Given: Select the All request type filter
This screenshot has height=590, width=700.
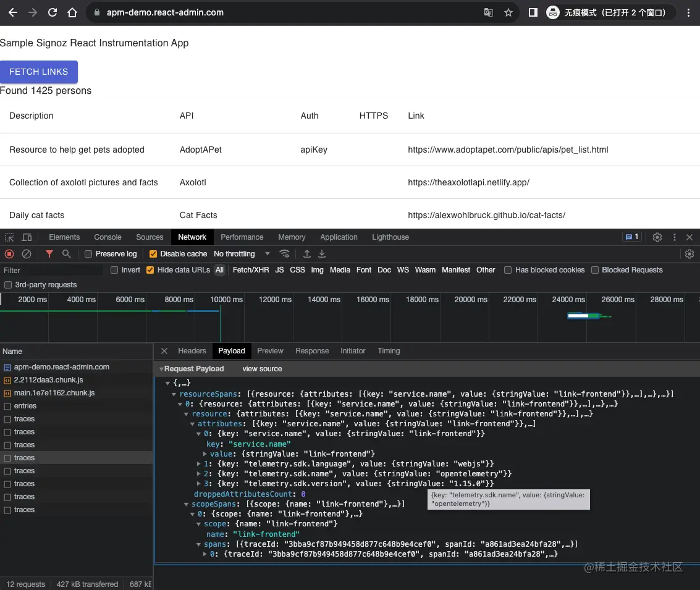Looking at the screenshot, I should (x=220, y=270).
